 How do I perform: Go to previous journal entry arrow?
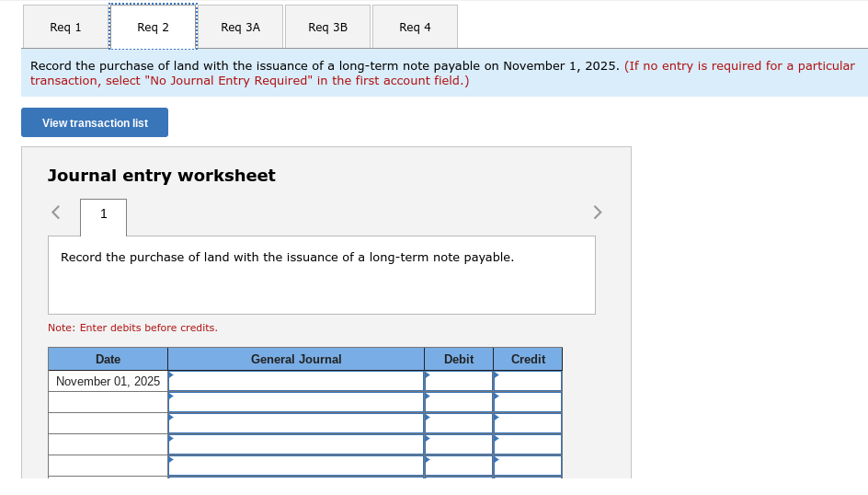(55, 212)
